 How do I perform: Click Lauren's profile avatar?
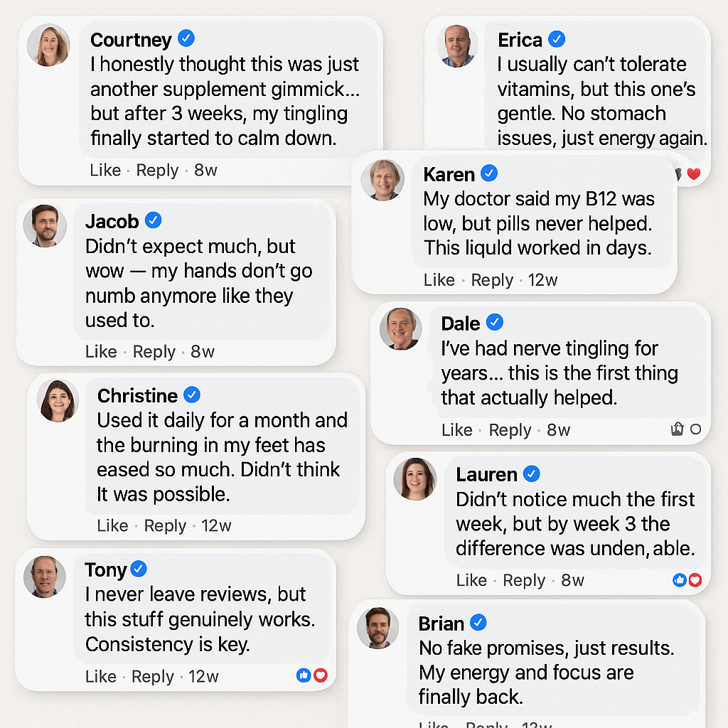click(x=415, y=478)
